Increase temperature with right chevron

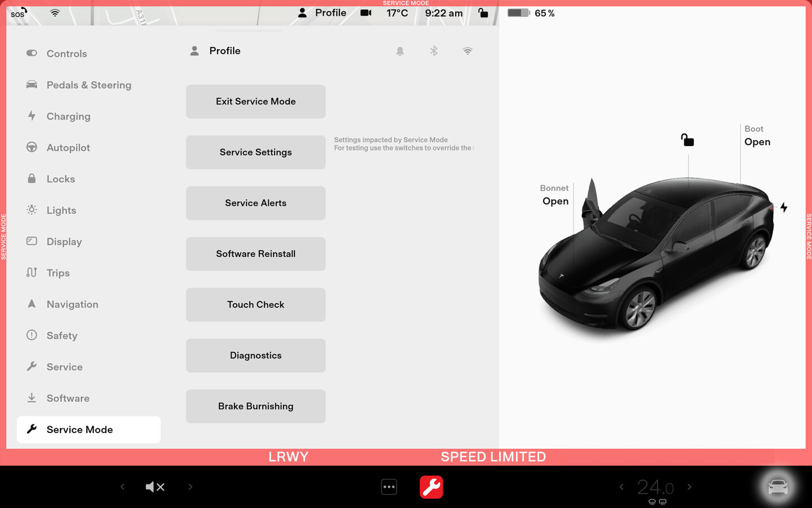689,487
